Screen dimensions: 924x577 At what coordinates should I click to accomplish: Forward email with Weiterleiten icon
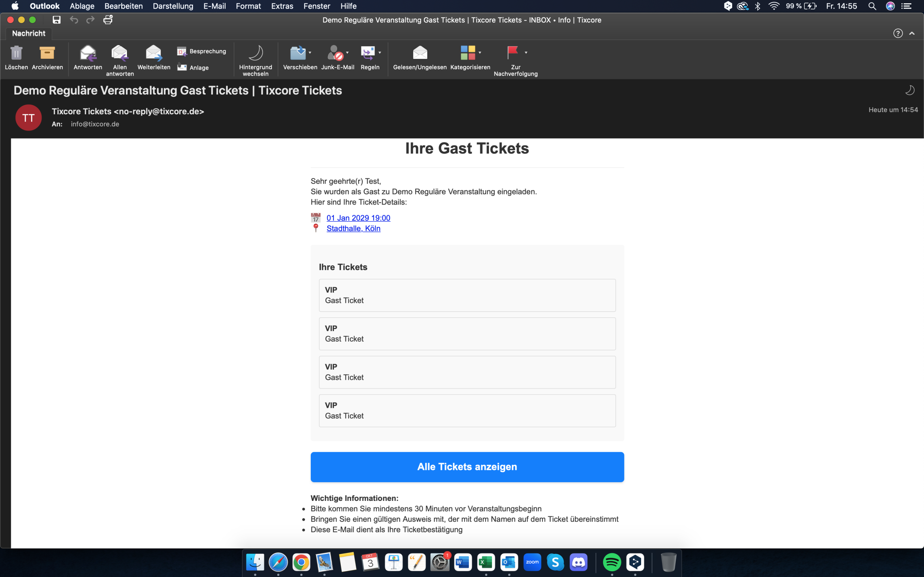(x=153, y=53)
